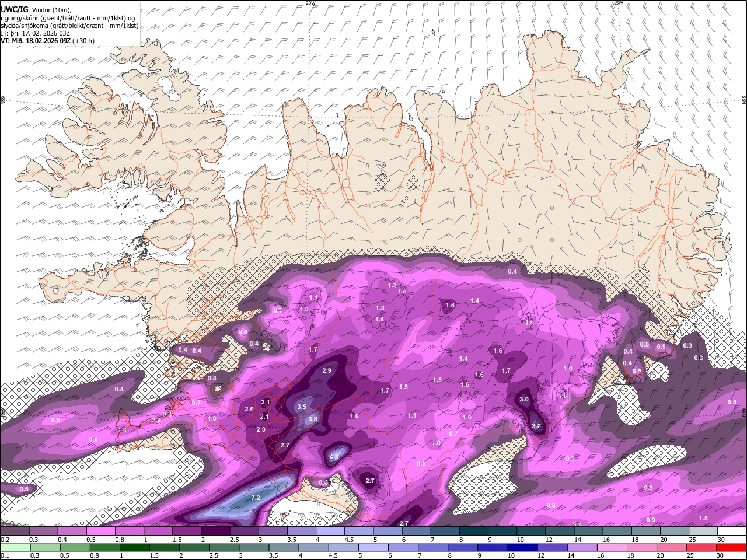The height and width of the screenshot is (560, 747).
Task: Select the 3.8 value label on the map
Action: 313,419
